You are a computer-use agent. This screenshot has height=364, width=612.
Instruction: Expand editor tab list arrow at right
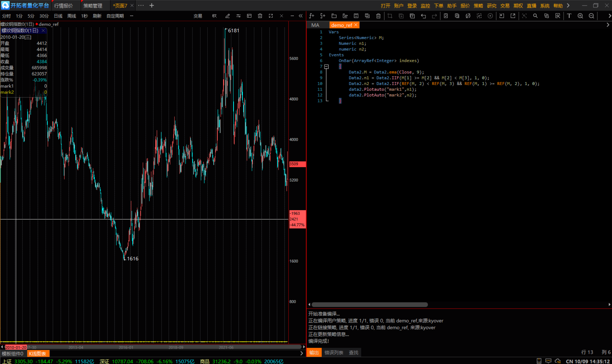tap(608, 25)
